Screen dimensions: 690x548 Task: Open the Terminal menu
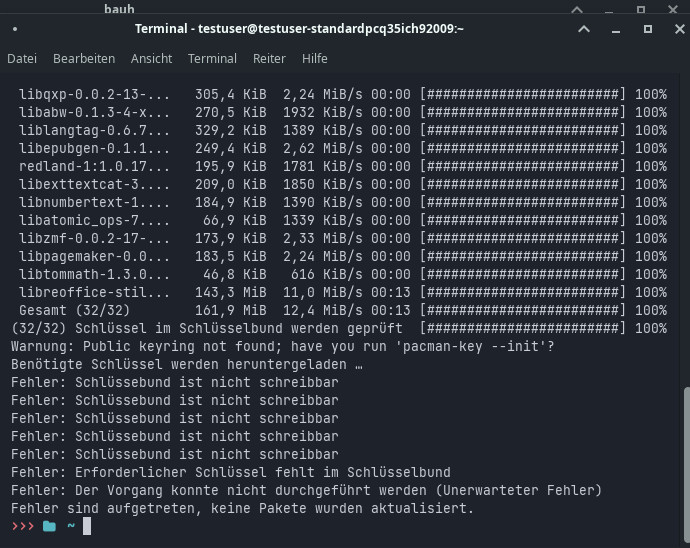pyautogui.click(x=212, y=59)
